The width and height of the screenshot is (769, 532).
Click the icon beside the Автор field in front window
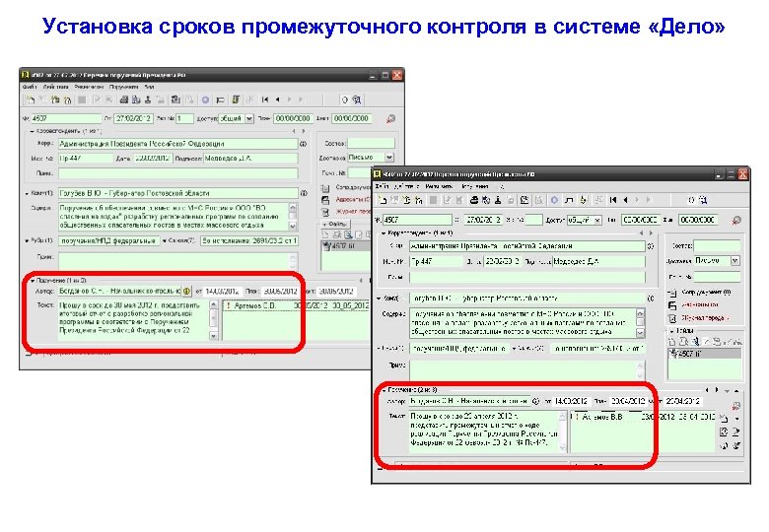coord(535,401)
